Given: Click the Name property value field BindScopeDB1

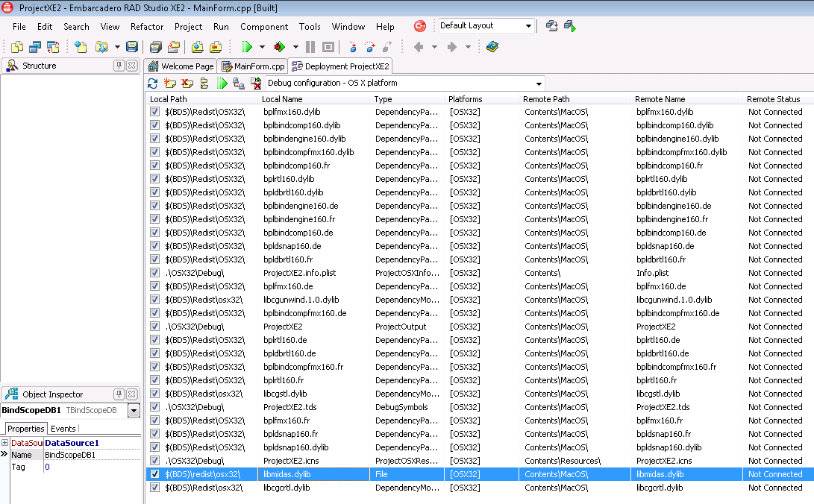Looking at the screenshot, I should coord(92,455).
